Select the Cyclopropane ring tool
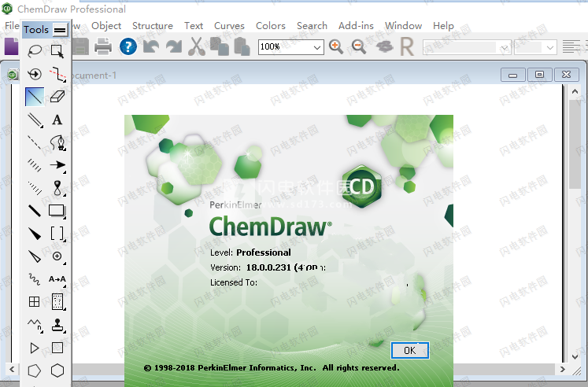This screenshot has height=387, width=588. [35, 348]
